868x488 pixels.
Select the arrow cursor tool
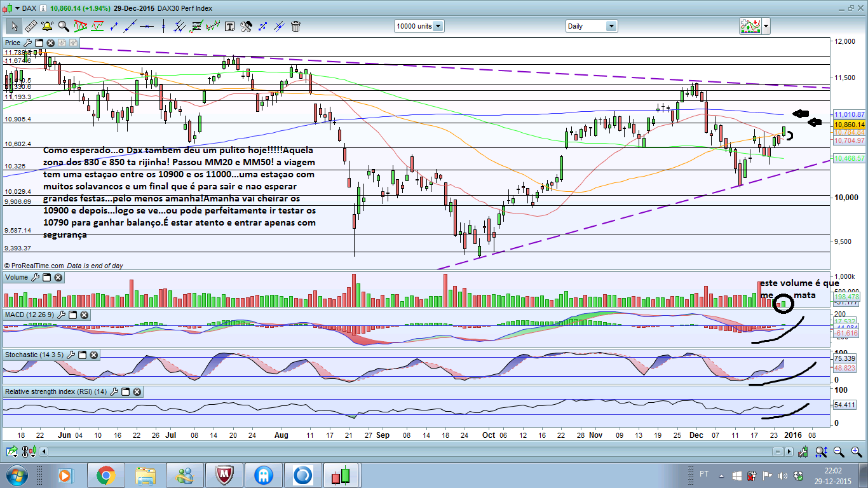pyautogui.click(x=13, y=26)
